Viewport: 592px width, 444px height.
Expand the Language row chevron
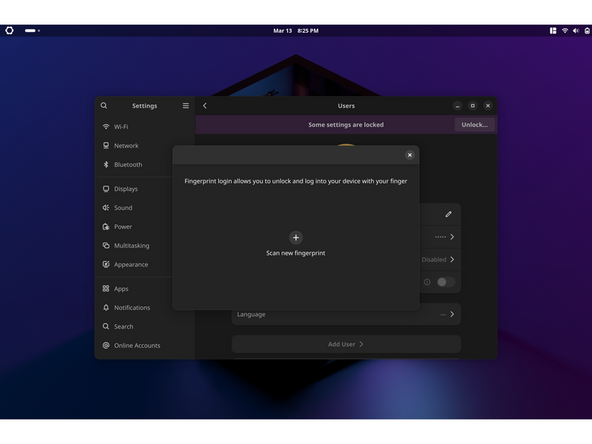point(452,314)
